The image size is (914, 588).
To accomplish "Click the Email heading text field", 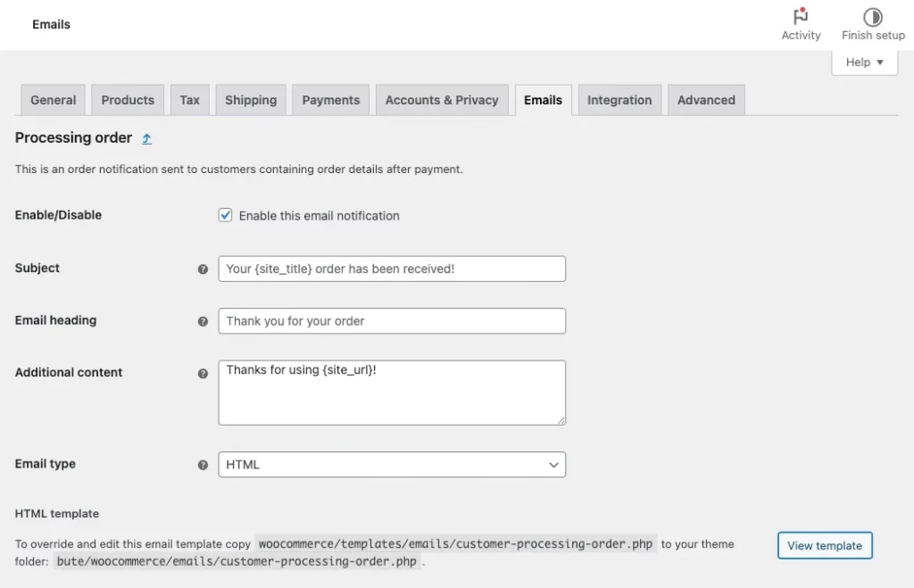I will 391,321.
